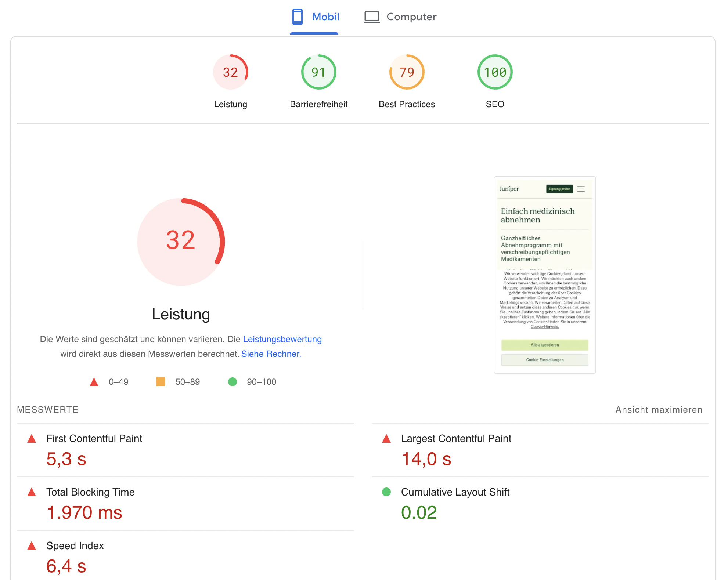The width and height of the screenshot is (728, 580).
Task: Select the Mobil tab label
Action: click(325, 17)
